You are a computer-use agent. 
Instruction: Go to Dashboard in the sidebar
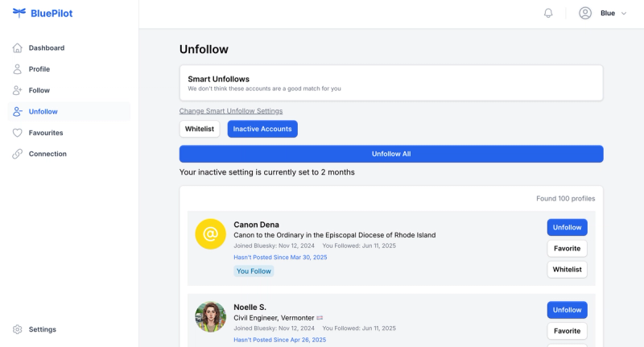69,48
